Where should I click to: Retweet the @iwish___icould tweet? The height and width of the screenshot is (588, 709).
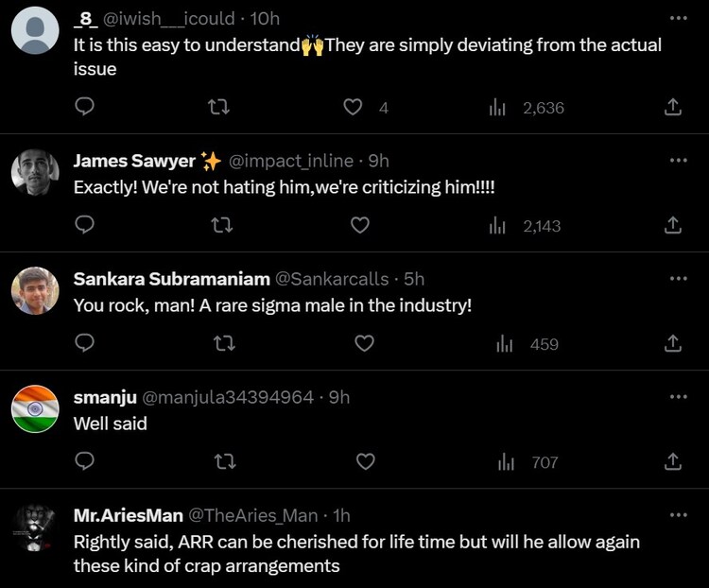pos(218,108)
